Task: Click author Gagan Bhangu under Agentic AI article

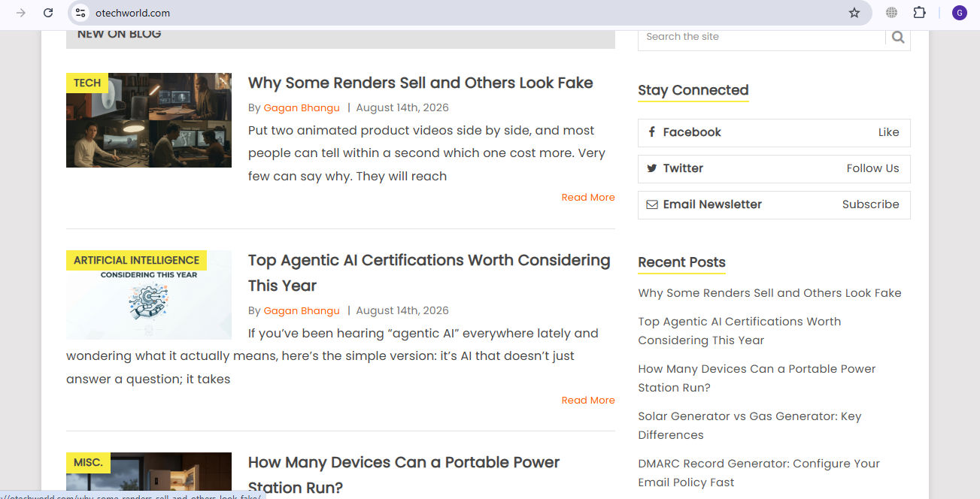Action: pos(302,310)
